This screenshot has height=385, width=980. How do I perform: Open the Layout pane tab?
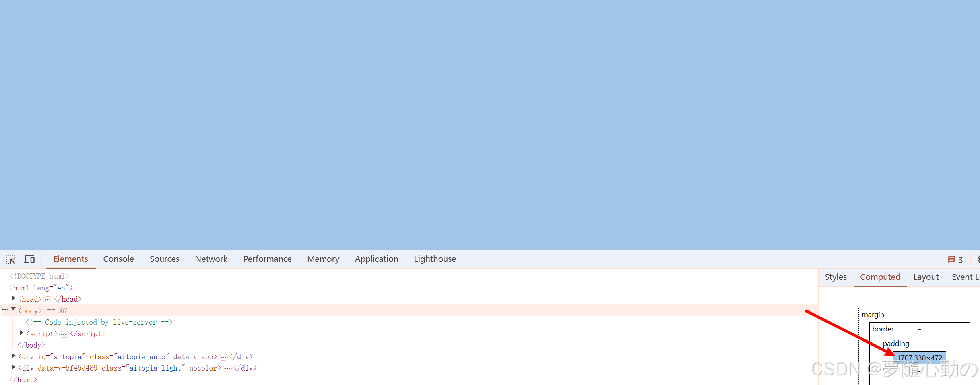[926, 277]
